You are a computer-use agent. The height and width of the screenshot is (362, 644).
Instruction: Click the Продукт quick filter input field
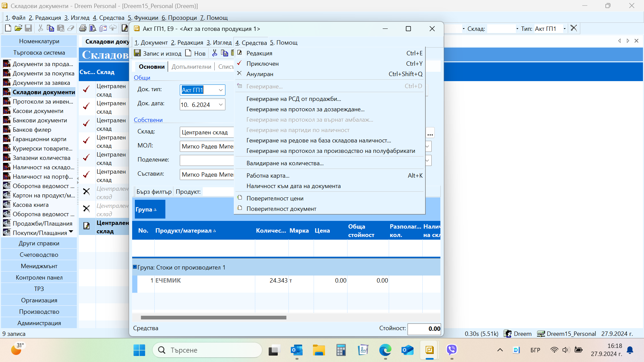(218, 191)
